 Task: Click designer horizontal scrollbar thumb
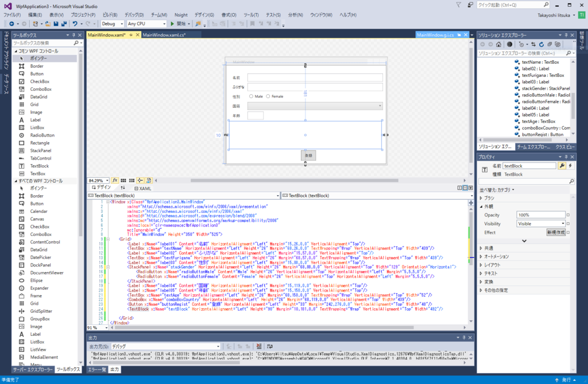pyautogui.click(x=295, y=180)
